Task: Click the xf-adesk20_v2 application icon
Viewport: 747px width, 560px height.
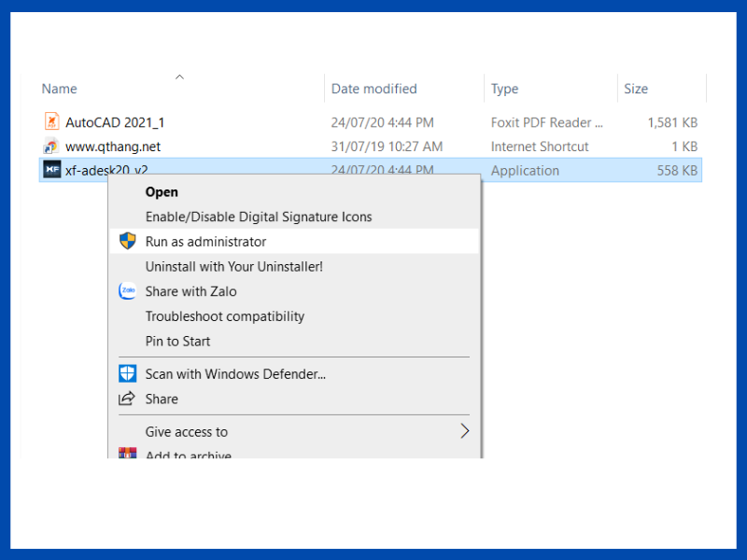Action: [51, 170]
